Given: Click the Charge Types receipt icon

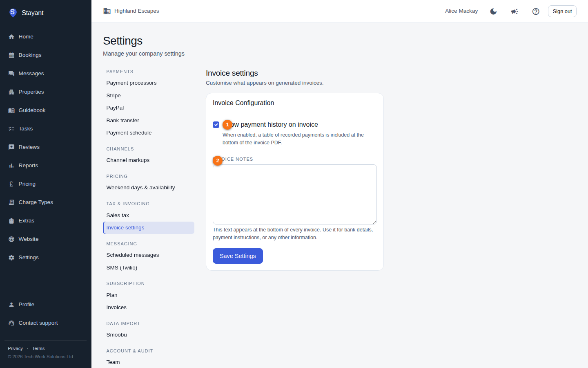Looking at the screenshot, I should (11, 202).
